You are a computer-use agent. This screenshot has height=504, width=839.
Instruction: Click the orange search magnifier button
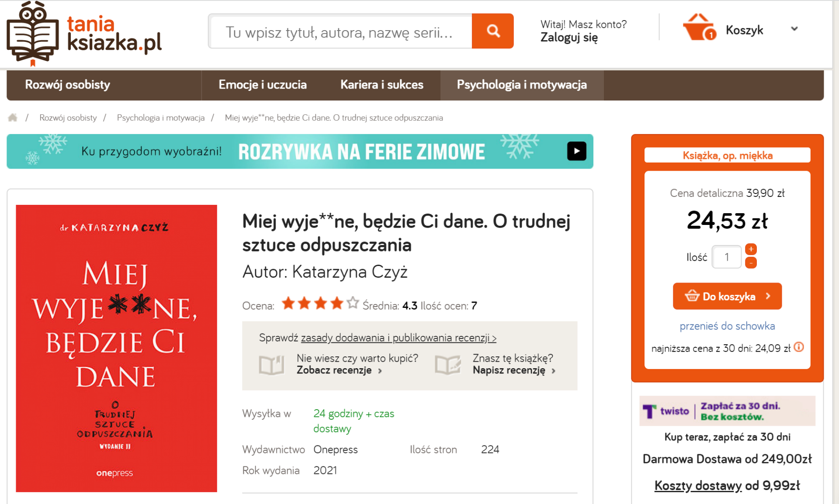click(x=492, y=31)
